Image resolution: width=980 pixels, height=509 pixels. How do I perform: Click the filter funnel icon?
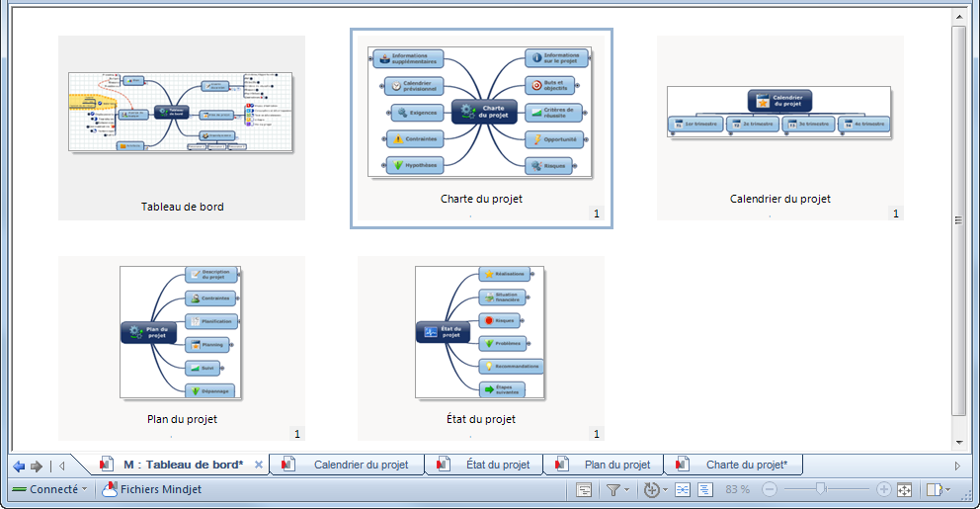(612, 489)
